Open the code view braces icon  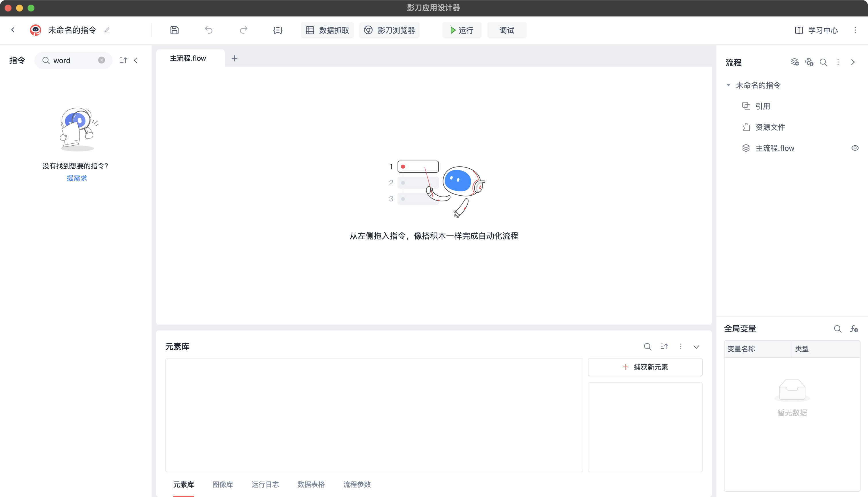pos(278,30)
